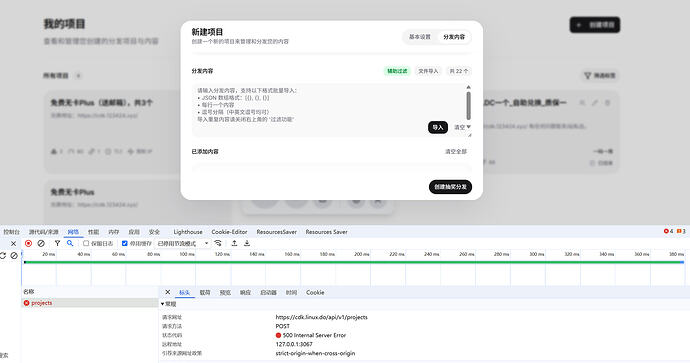Click the textarea scrollbar up arrow
Screen dimensions: 690x363
(468, 87)
